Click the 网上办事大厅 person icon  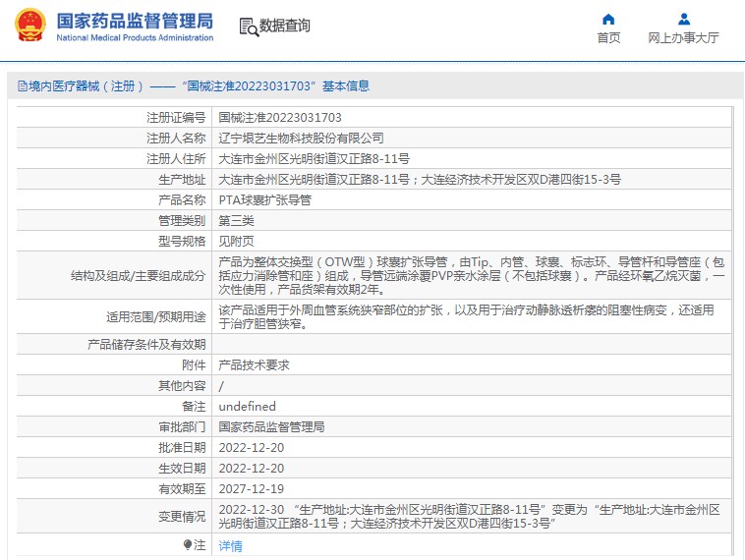(x=683, y=19)
